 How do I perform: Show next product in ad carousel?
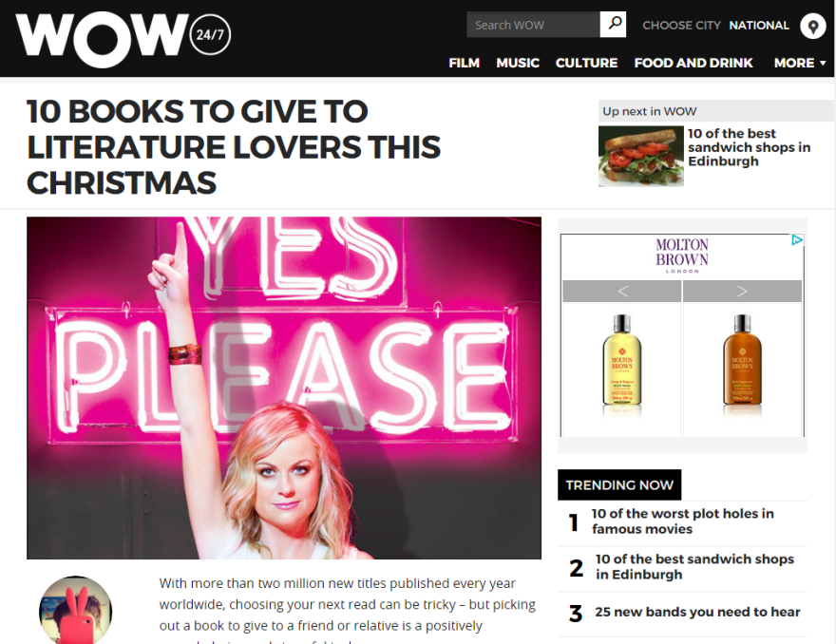(742, 291)
